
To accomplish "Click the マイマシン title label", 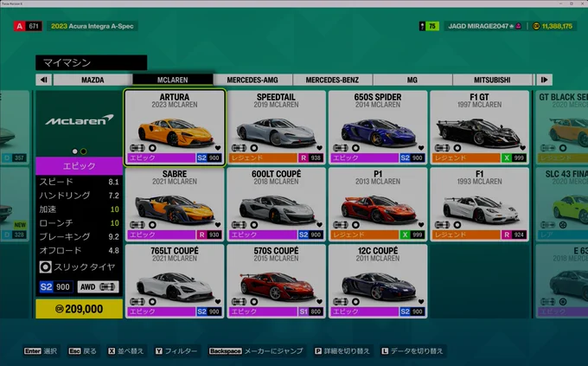I will pyautogui.click(x=91, y=62).
